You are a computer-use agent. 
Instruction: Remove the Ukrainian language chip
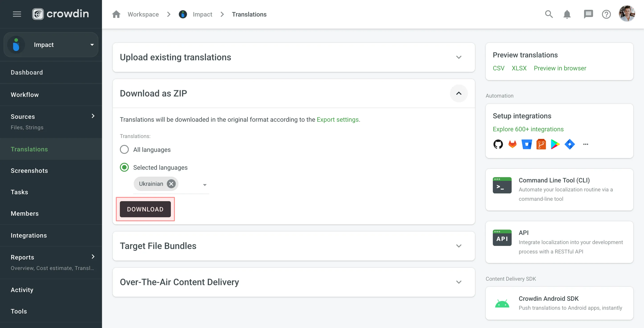click(171, 184)
